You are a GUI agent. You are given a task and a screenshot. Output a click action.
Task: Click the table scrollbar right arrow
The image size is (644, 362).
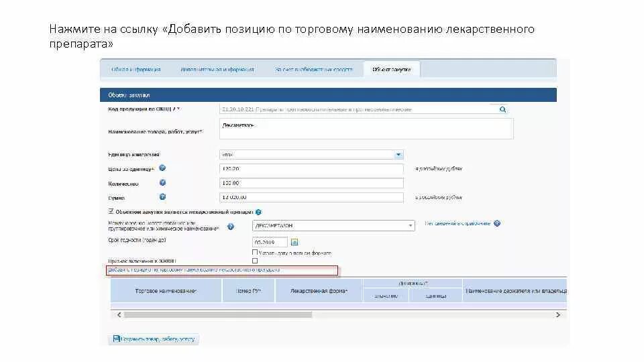557,315
